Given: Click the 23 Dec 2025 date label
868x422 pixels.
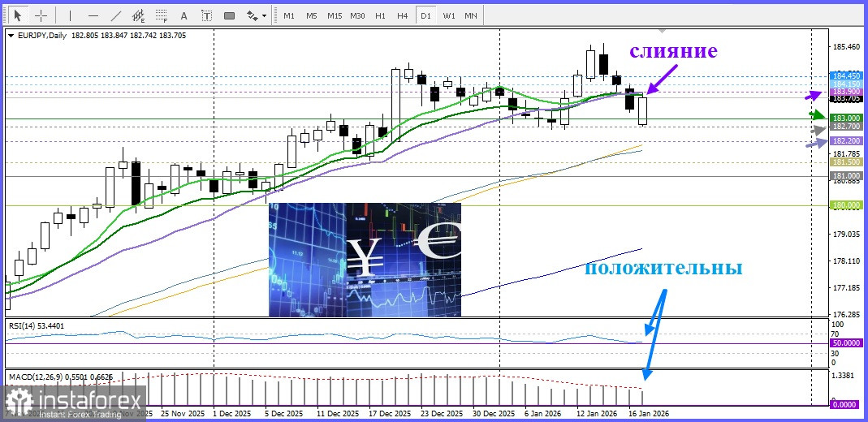Looking at the screenshot, I should (x=442, y=414).
